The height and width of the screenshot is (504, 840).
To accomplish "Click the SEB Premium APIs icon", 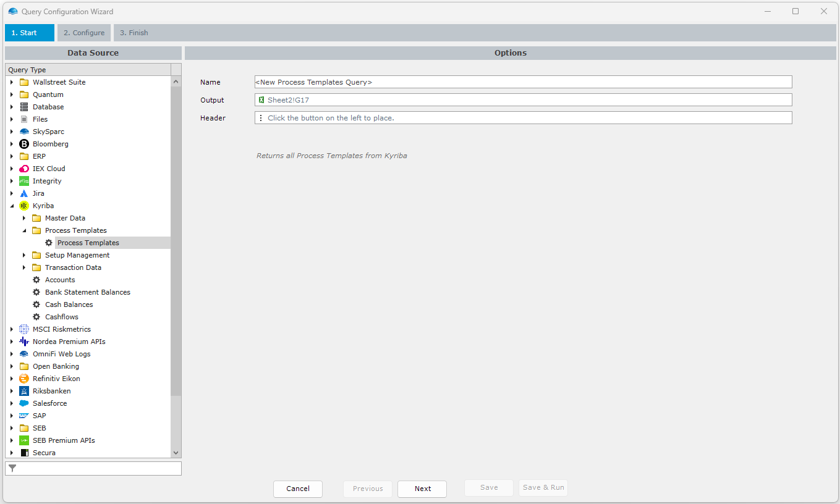I will [x=24, y=440].
